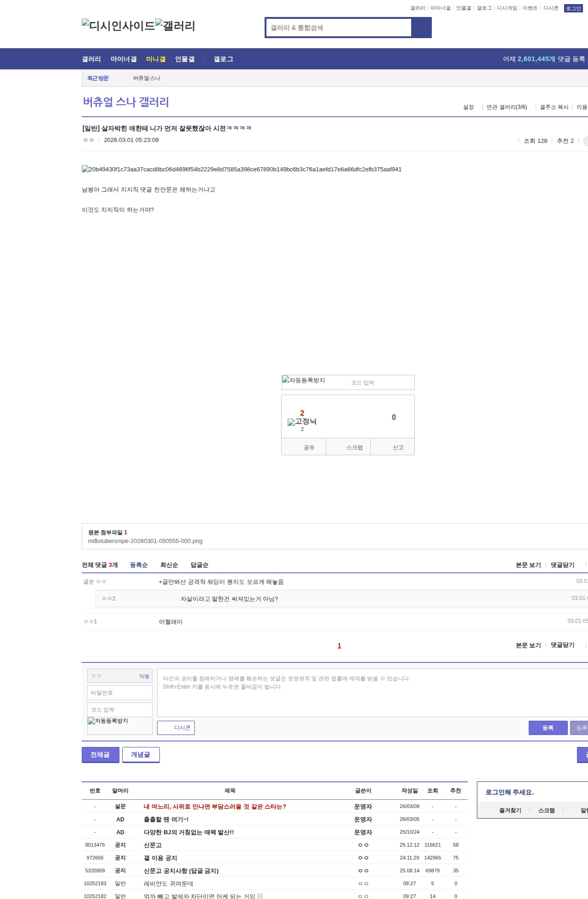Click the 갤러리 logo image beside 디시인사이드

175,25
